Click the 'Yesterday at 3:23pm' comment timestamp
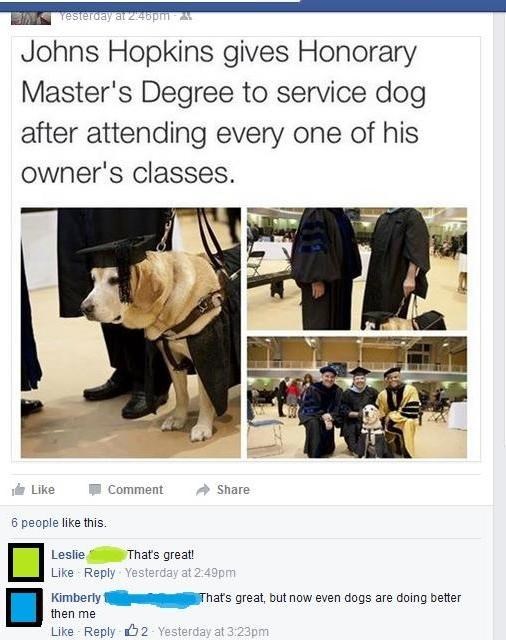The height and width of the screenshot is (640, 506). pyautogui.click(x=213, y=631)
